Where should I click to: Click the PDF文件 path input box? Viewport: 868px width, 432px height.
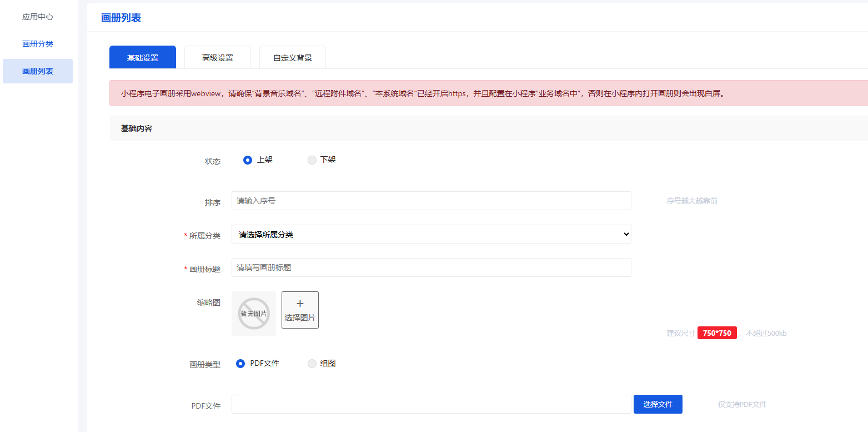pos(431,404)
